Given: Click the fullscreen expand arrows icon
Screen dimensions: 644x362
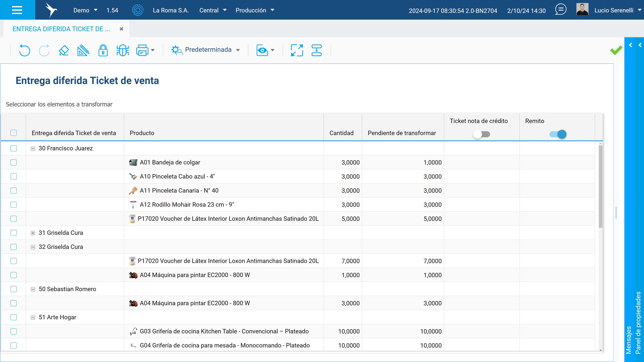Looking at the screenshot, I should 297,50.
